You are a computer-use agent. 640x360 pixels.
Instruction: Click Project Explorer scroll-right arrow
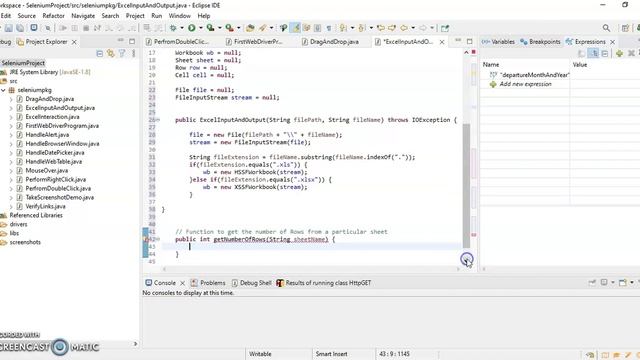[x=135, y=344]
